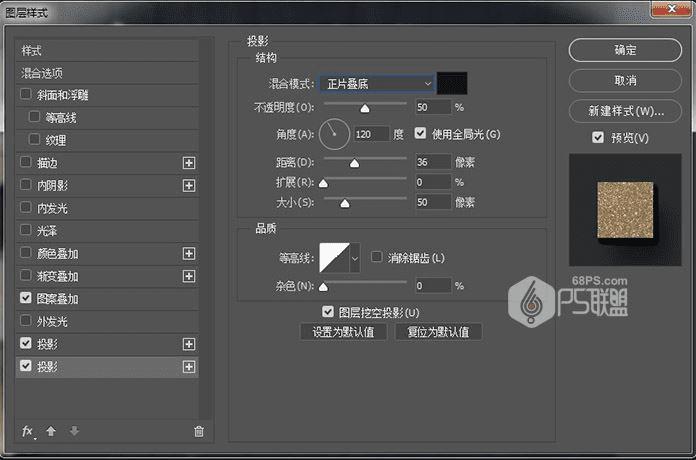The image size is (696, 460).
Task: Click the 新建样式(W)... button
Action: point(625,111)
